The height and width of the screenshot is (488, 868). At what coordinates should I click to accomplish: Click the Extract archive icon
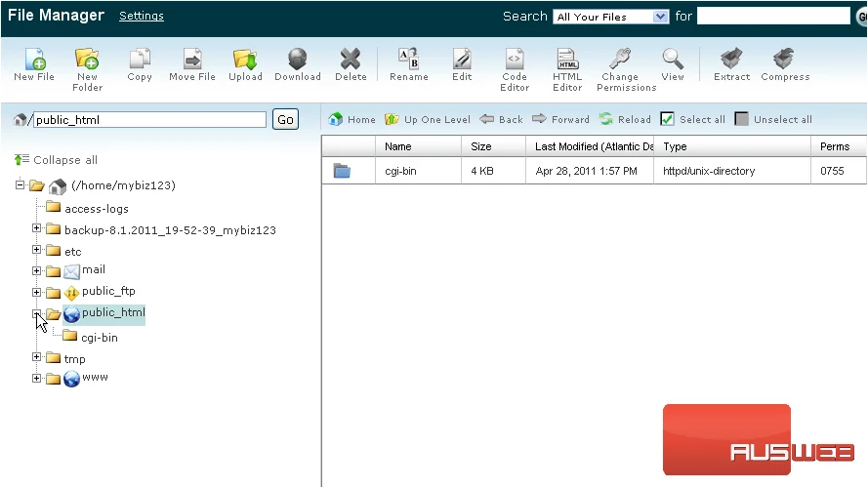(731, 60)
